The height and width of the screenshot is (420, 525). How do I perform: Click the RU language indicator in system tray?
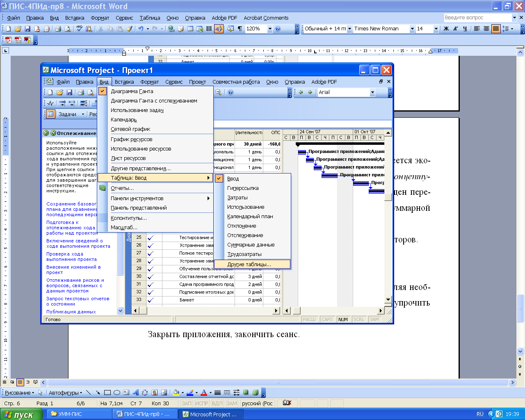480,414
